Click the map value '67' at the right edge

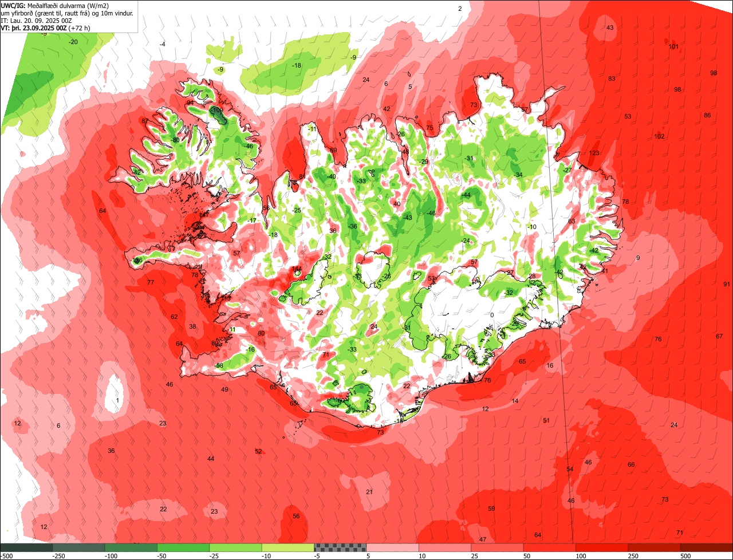pos(719,336)
